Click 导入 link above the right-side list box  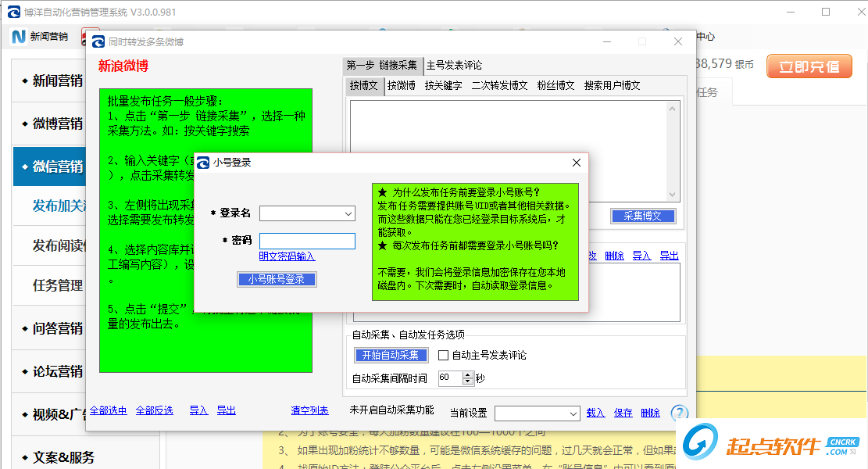click(641, 256)
